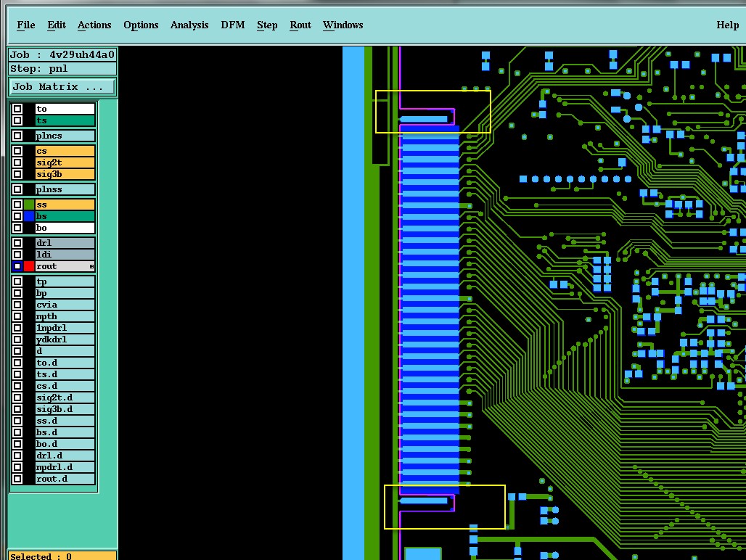Select the ts.d layer name
Image resolution: width=746 pixels, height=560 pixels.
click(x=65, y=374)
